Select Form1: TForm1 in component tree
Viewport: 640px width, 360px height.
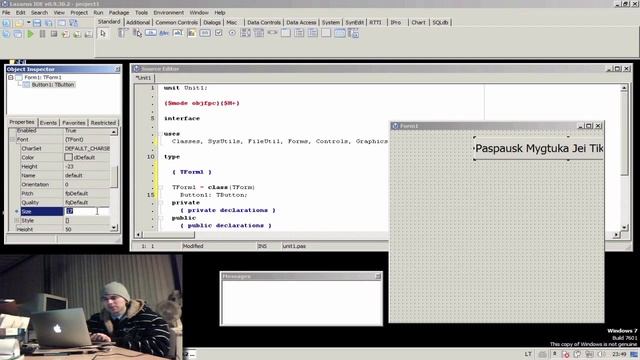pyautogui.click(x=42, y=77)
